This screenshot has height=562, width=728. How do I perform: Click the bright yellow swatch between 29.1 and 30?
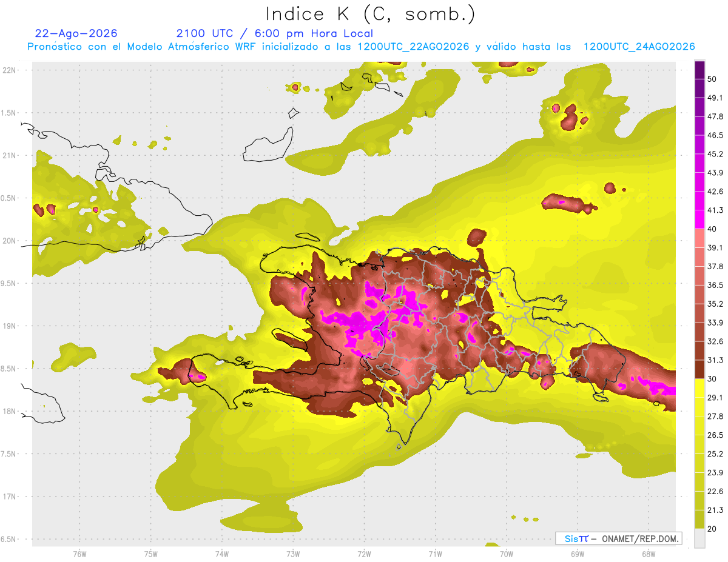tap(699, 388)
